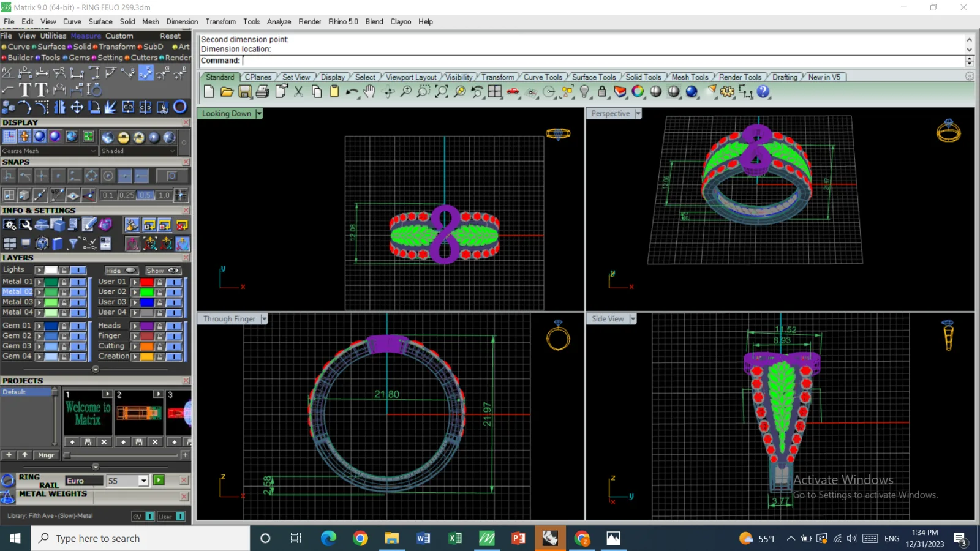
Task: Toggle the lock for Gem 04 layer
Action: (64, 356)
